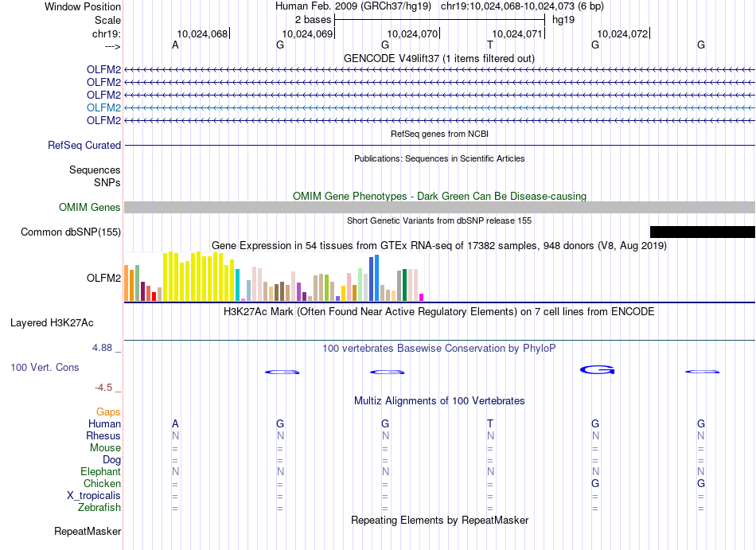The width and height of the screenshot is (756, 550).
Task: Open the Layered H3K27Ac track label
Action: 52,323
